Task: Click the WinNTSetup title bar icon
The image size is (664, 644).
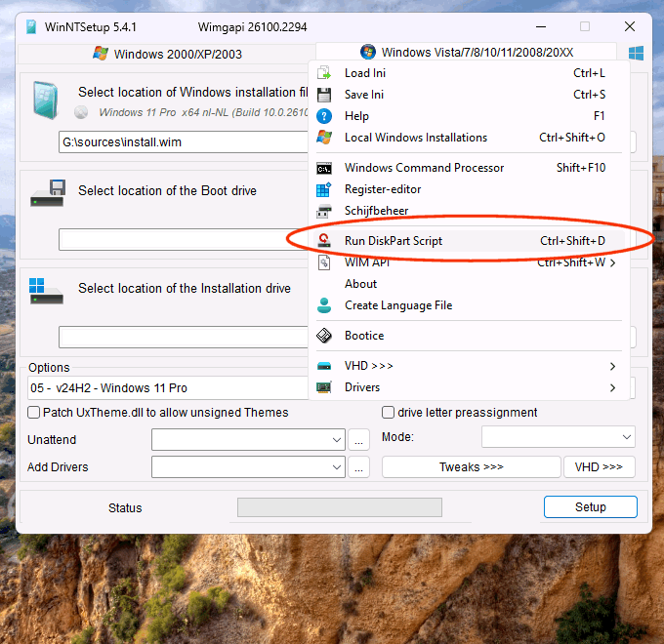Action: pos(31,27)
